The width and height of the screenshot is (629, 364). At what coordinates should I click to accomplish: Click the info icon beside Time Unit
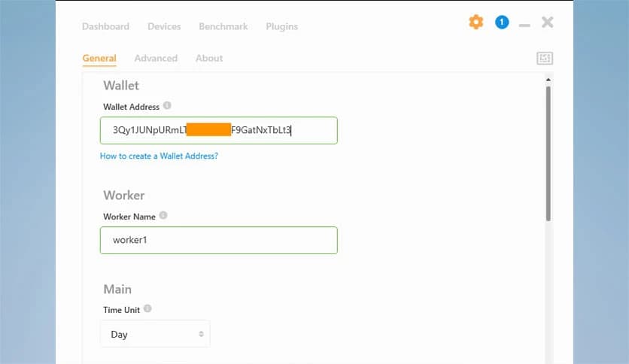coord(147,309)
